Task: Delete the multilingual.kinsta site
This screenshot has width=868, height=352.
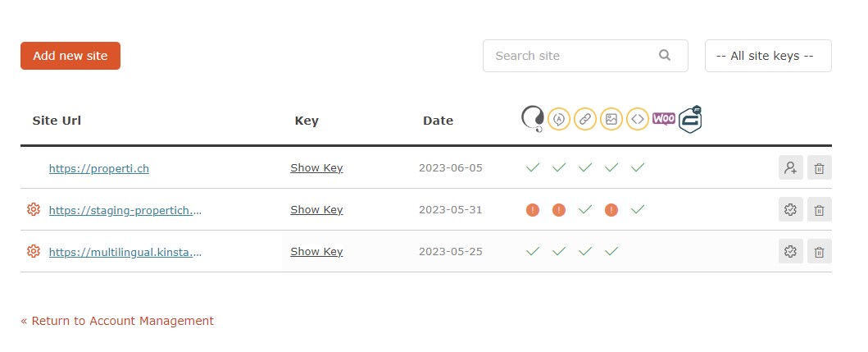Action: pyautogui.click(x=820, y=251)
